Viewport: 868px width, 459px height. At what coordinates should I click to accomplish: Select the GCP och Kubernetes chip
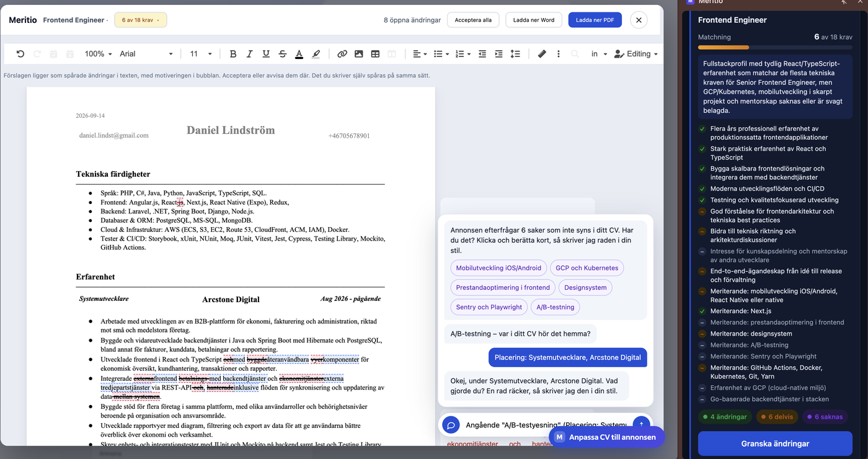tap(587, 268)
